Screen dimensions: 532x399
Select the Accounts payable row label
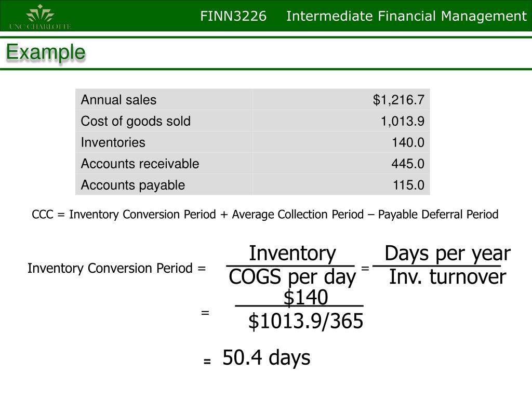click(132, 185)
